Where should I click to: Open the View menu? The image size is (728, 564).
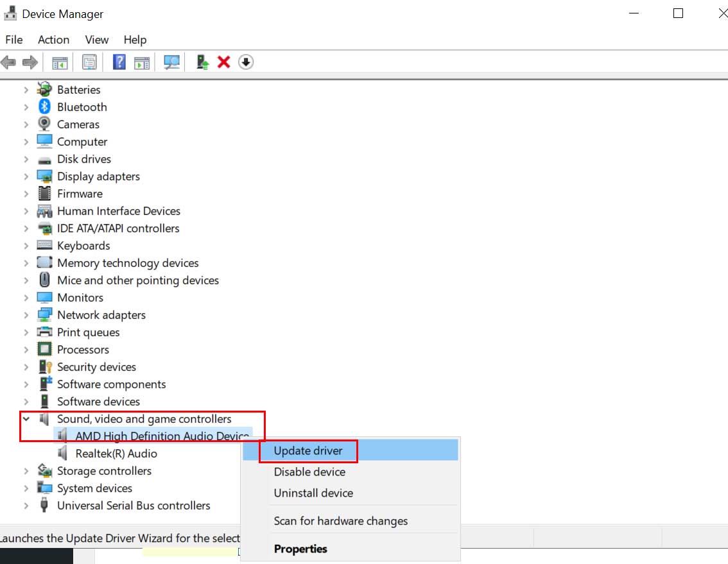(x=97, y=40)
